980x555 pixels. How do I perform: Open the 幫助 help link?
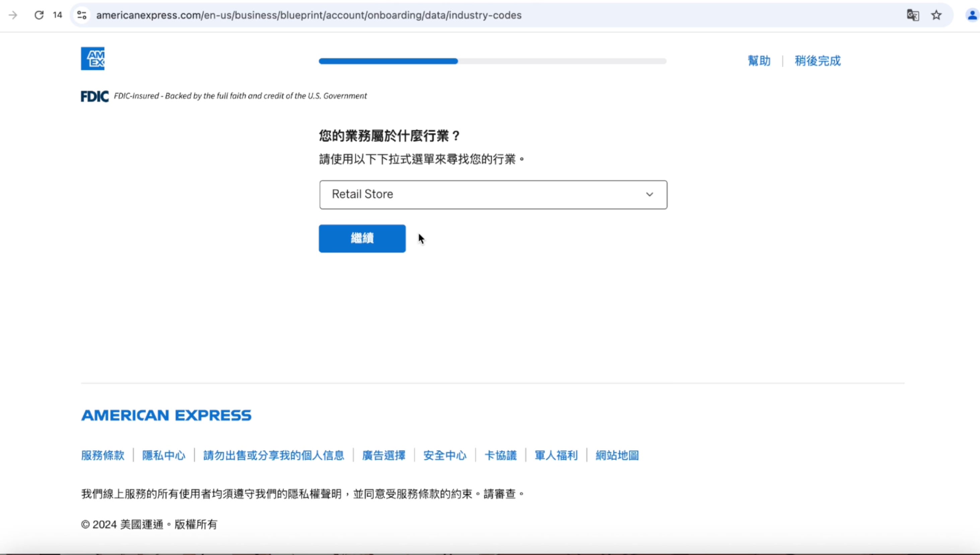point(759,61)
